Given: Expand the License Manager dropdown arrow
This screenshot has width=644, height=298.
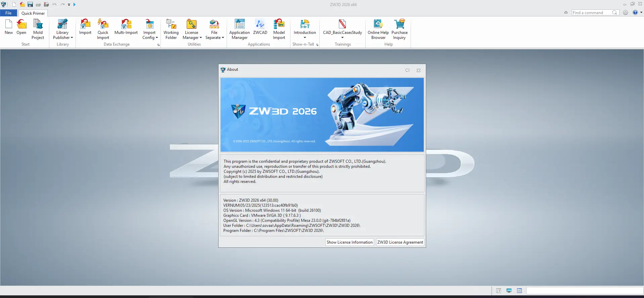Looking at the screenshot, I should (x=201, y=38).
